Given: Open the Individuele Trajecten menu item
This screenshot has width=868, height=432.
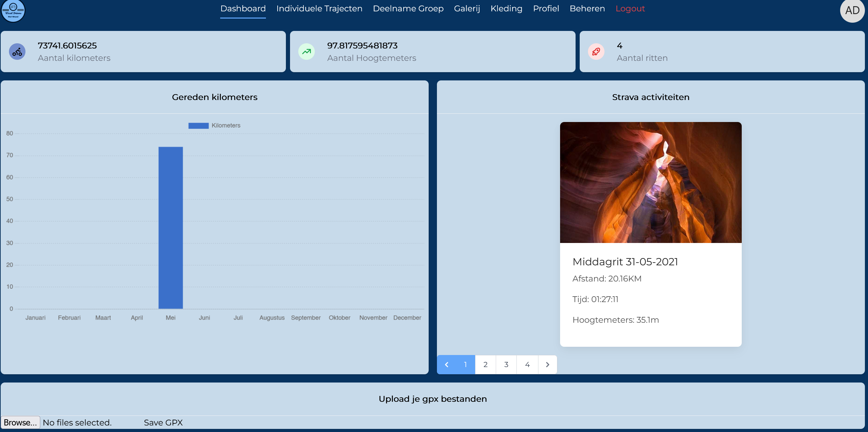Looking at the screenshot, I should [x=319, y=9].
